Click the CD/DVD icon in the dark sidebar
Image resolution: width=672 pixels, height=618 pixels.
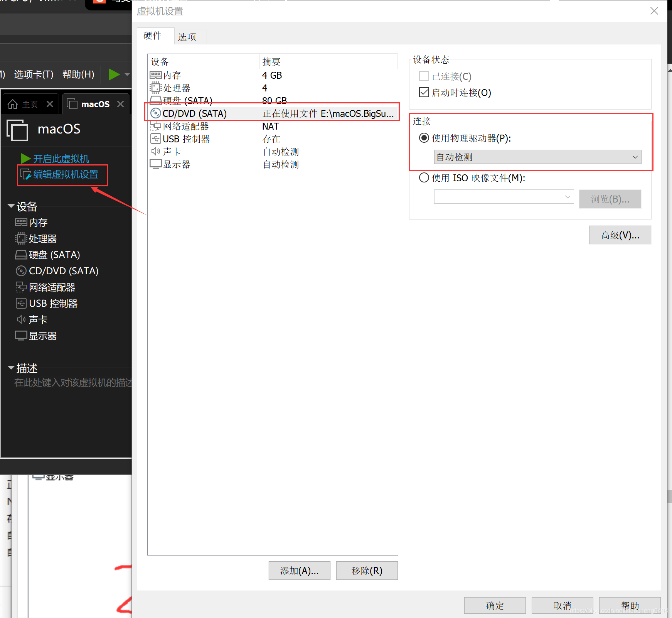pos(21,271)
